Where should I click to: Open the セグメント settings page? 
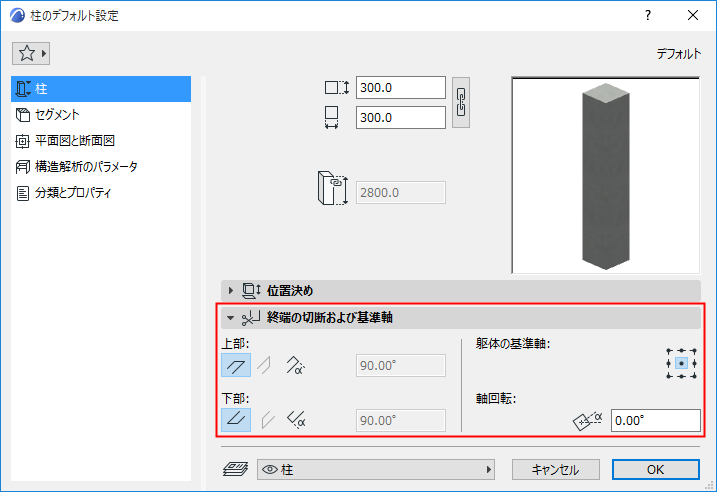(101, 115)
